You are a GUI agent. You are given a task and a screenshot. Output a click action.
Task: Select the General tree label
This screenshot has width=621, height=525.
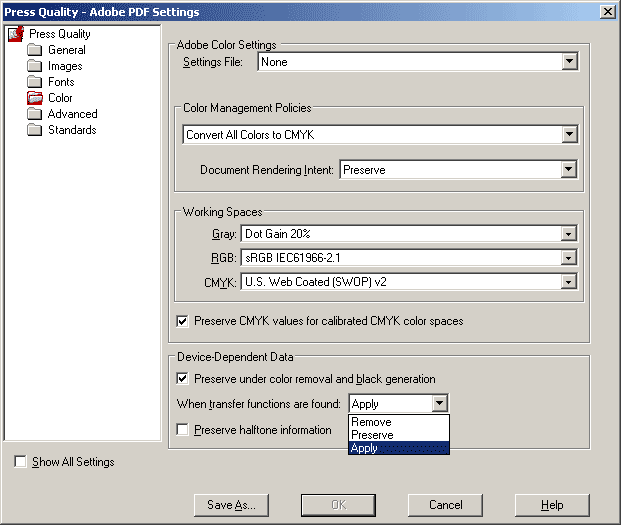(67, 50)
